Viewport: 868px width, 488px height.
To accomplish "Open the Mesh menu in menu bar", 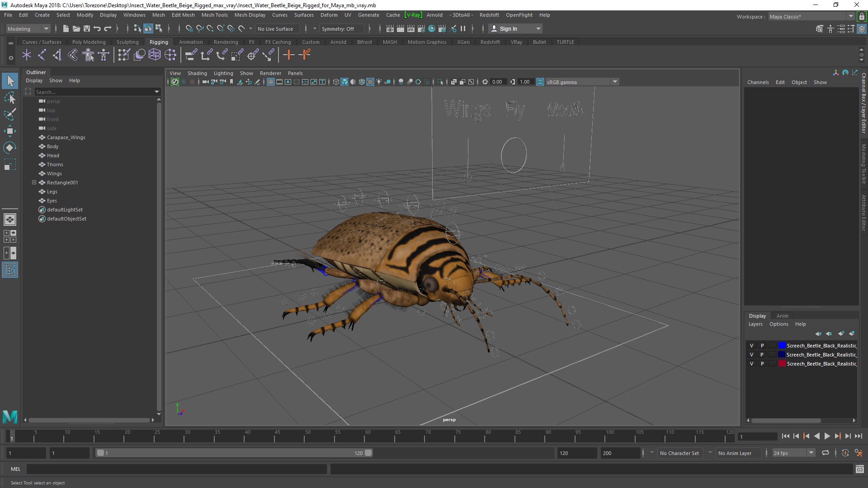I will coord(158,14).
